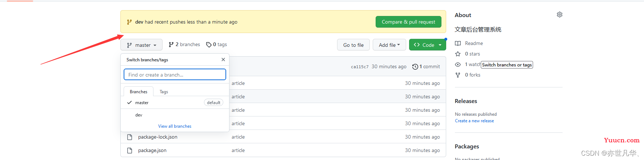Open the ca115c7 commit hash link
This screenshot has height=160, width=644.
click(360, 67)
